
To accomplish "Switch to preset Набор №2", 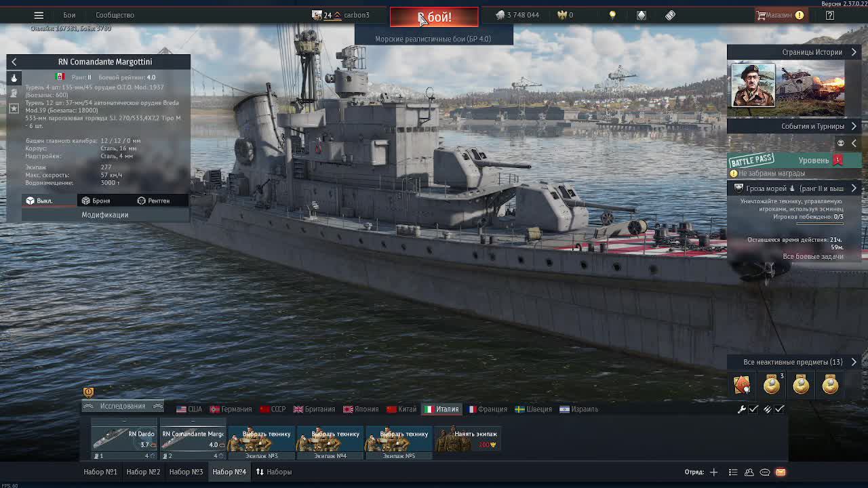I will tap(143, 472).
